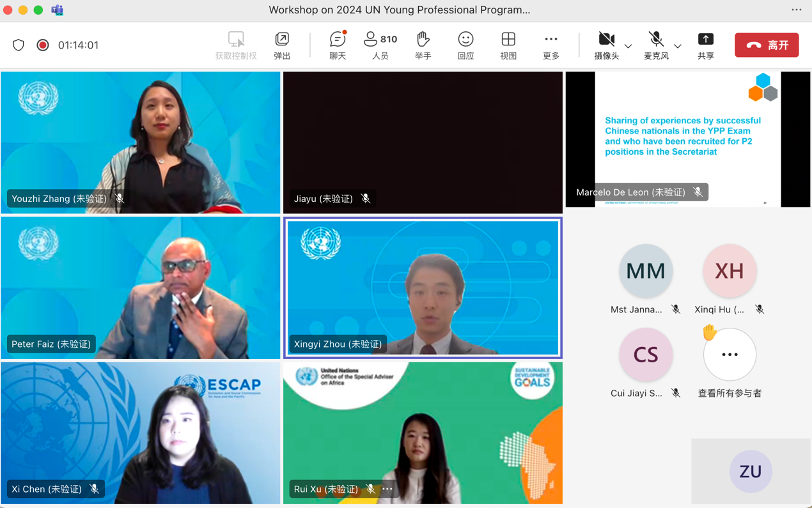
Task: Click the security shield icon
Action: pyautogui.click(x=19, y=45)
